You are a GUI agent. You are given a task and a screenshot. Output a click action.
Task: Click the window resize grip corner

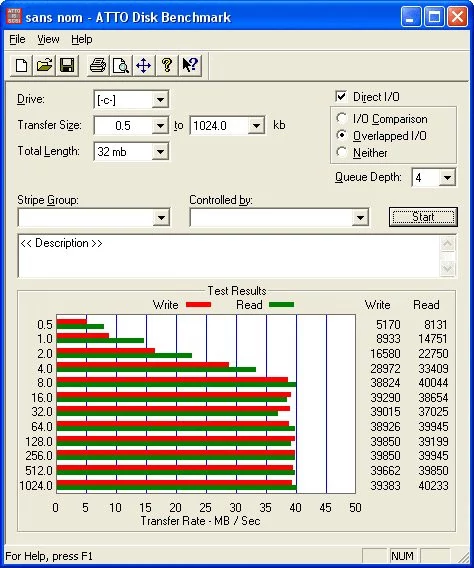click(x=463, y=556)
